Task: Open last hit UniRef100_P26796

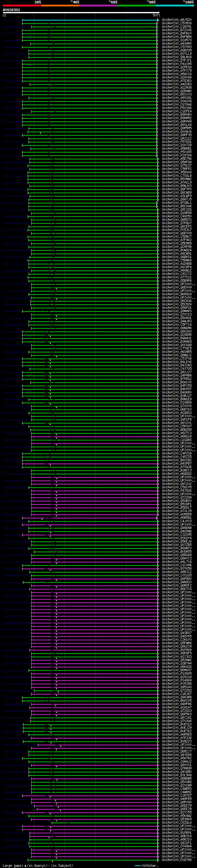Action: coord(177,860)
